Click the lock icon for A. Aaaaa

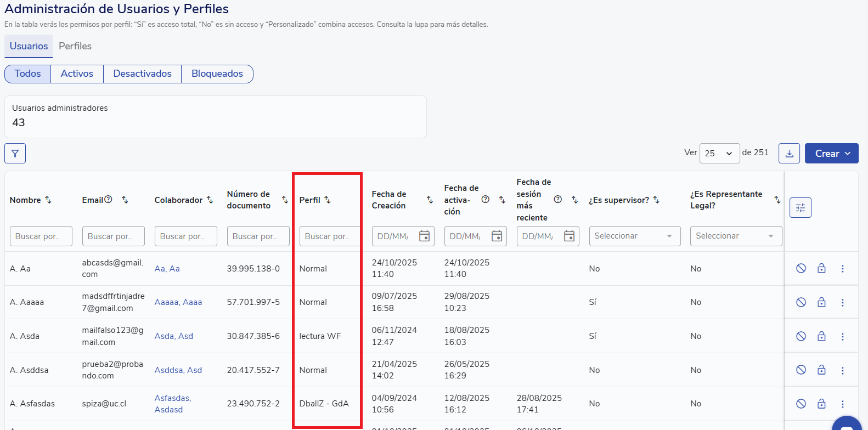[x=821, y=302]
